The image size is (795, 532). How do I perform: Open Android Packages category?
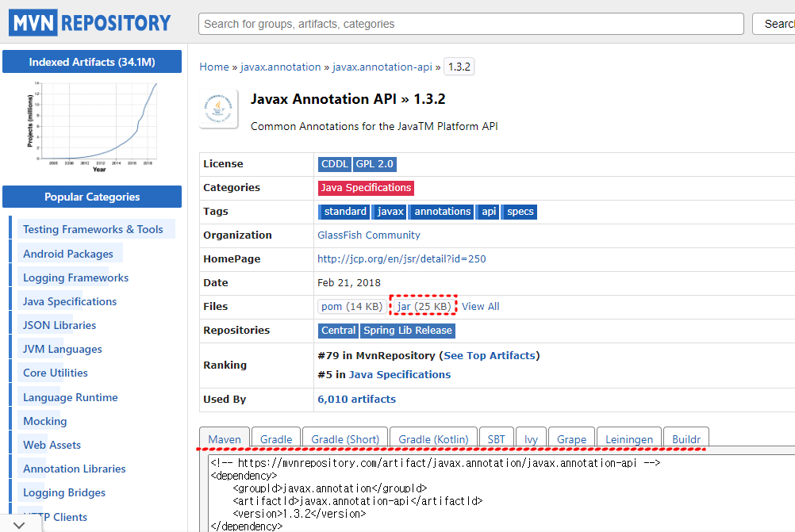tap(68, 254)
